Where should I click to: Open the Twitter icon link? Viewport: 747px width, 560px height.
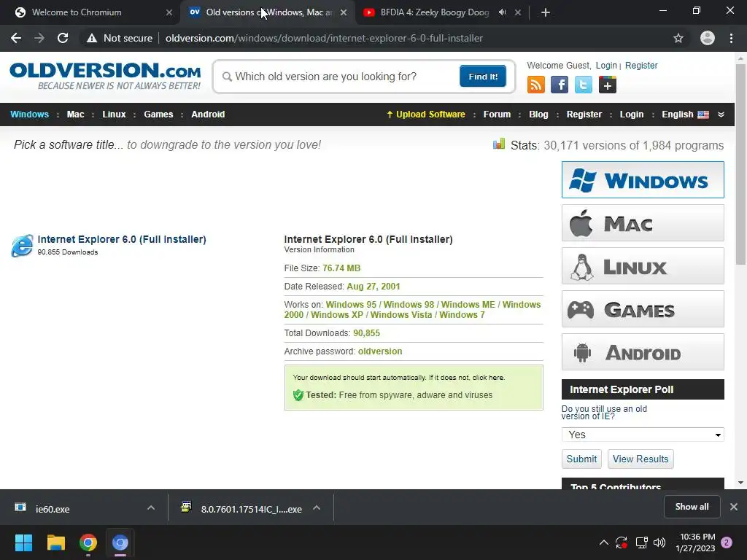(583, 85)
